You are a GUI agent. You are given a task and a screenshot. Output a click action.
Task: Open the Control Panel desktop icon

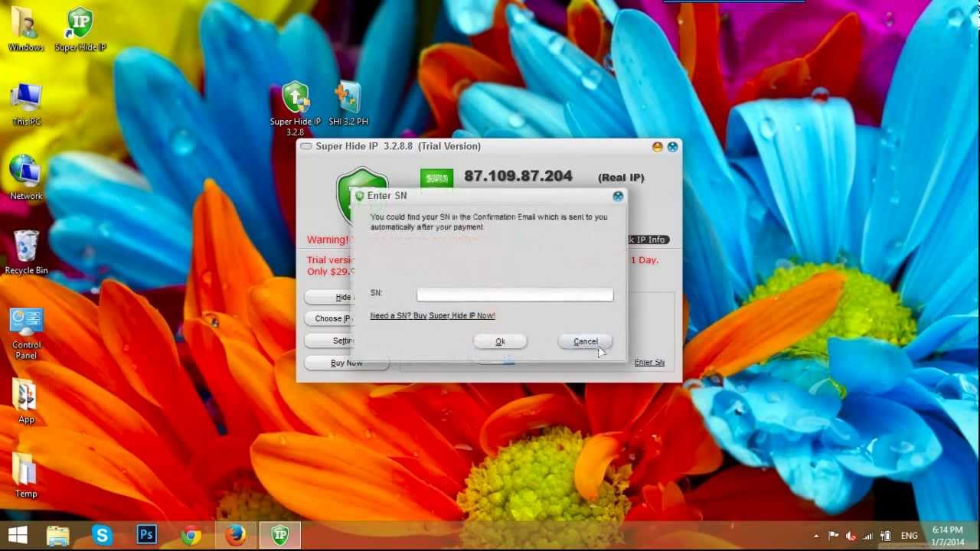pos(26,333)
